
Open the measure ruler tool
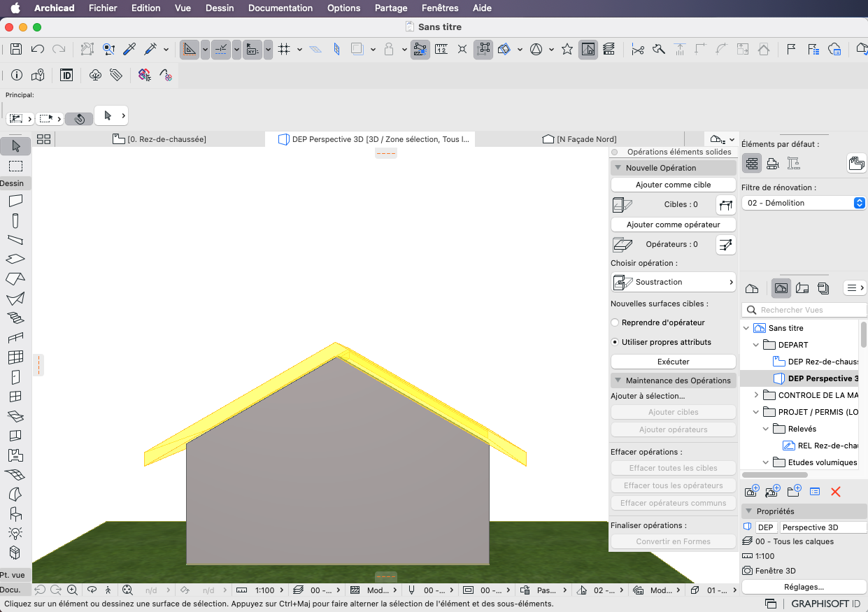441,49
